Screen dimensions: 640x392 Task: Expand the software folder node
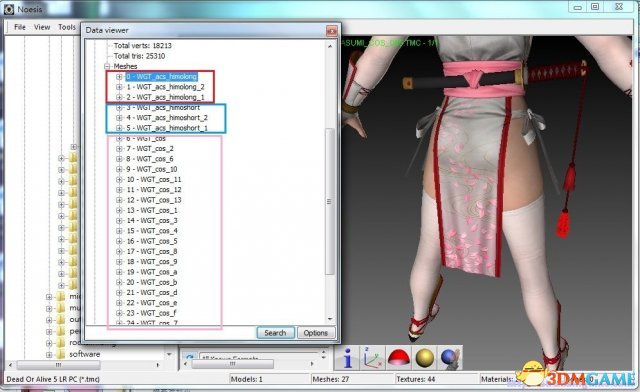[49, 354]
